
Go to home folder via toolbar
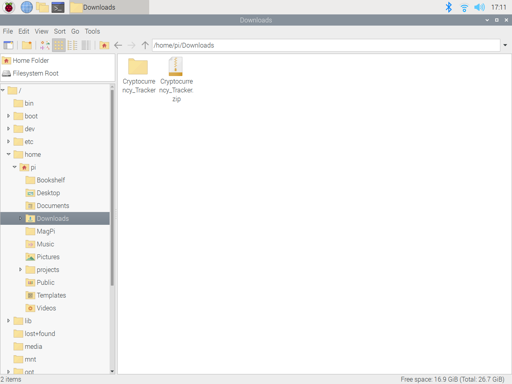pos(104,45)
